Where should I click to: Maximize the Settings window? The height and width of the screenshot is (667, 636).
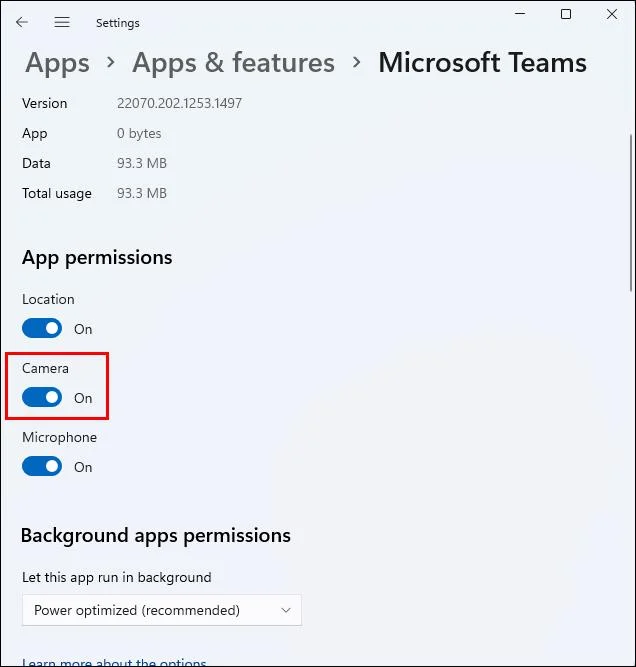(566, 14)
